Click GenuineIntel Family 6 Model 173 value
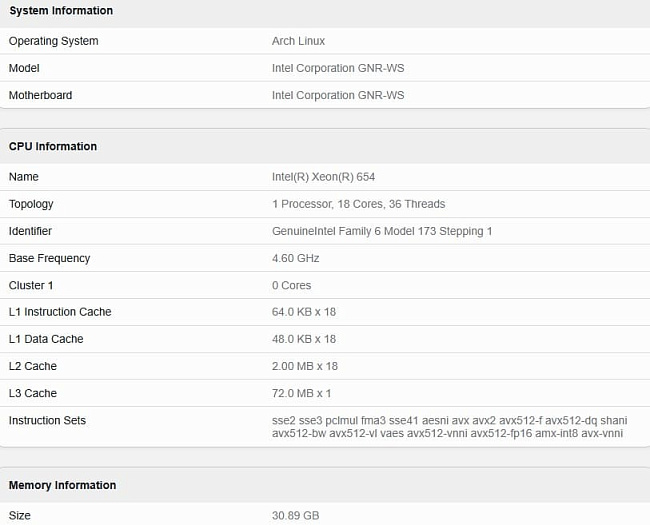650x525 pixels. pyautogui.click(x=382, y=231)
